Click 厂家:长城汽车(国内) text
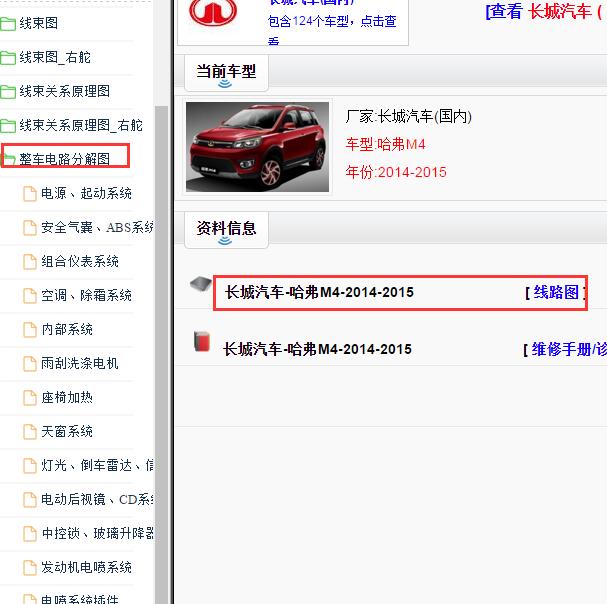607x604 pixels. point(408,116)
